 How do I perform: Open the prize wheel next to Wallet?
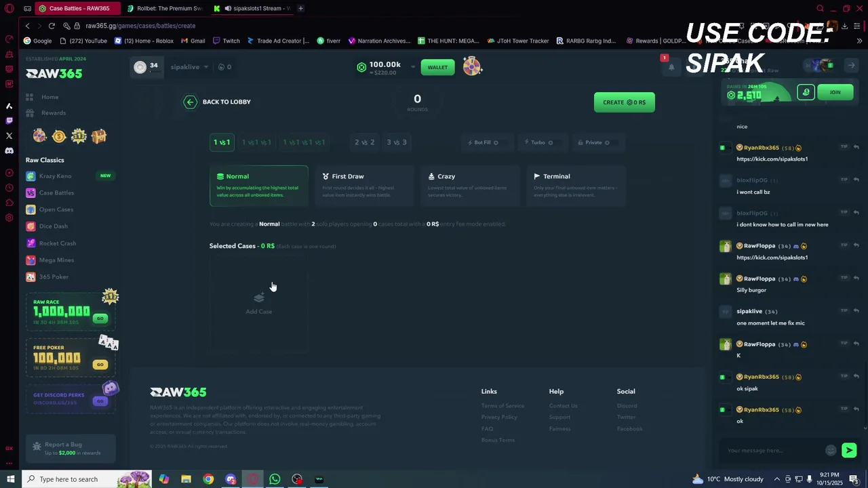[x=472, y=66]
